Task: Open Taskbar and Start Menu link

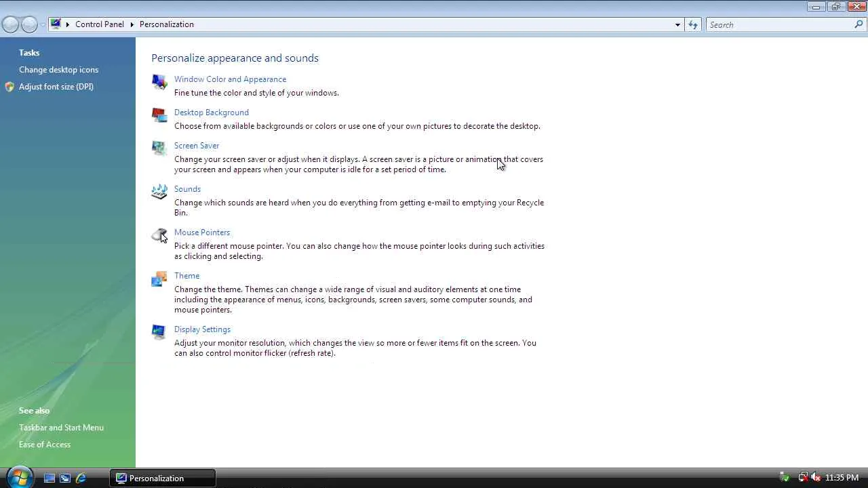Action: [61, 428]
